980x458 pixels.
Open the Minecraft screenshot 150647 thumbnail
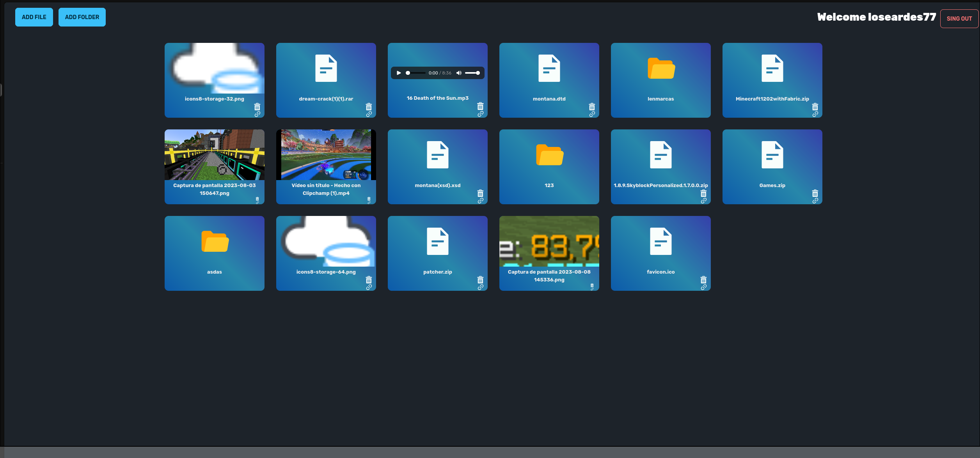pyautogui.click(x=214, y=155)
